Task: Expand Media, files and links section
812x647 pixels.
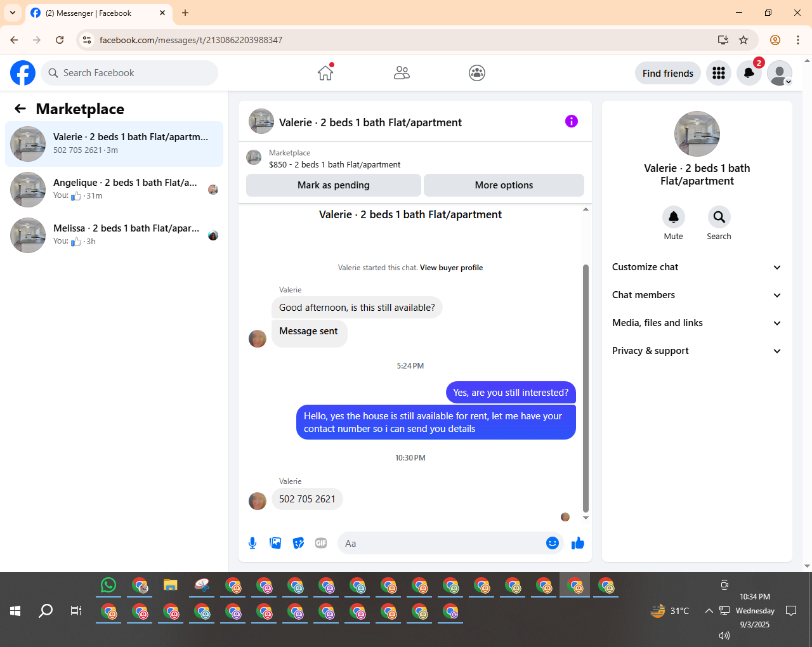Action: click(x=697, y=323)
